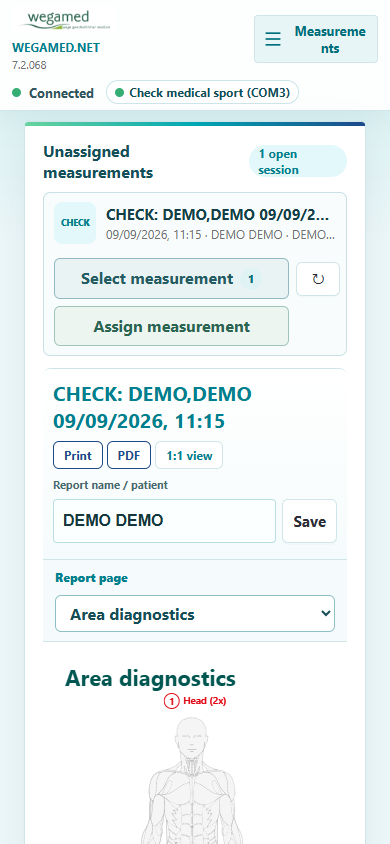Viewport: 390px width, 844px height.
Task: Open the Report page dropdown
Action: pos(195,614)
